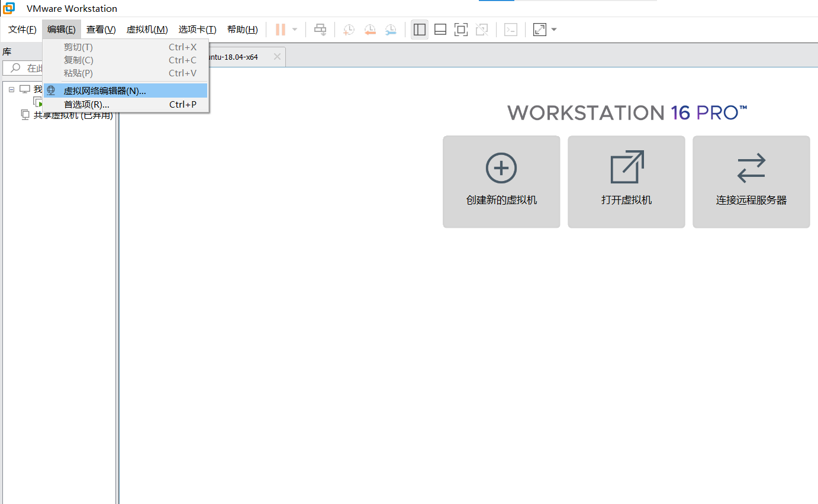The width and height of the screenshot is (818, 504).
Task: Click the console view terminal icon
Action: [511, 30]
